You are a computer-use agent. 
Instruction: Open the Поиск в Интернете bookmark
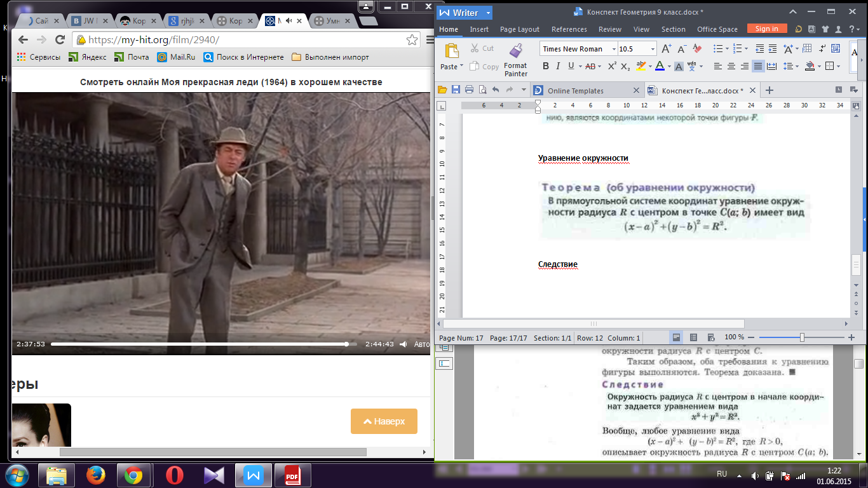click(x=243, y=57)
